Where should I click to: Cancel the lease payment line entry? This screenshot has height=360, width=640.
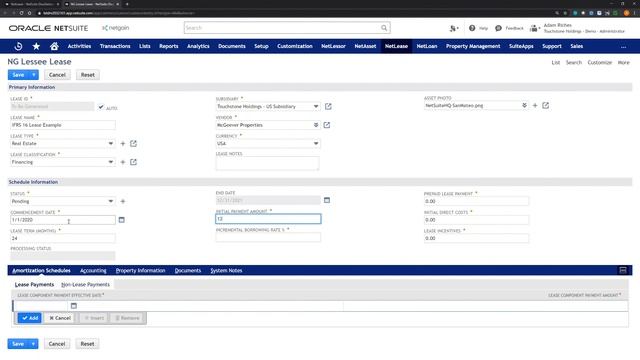click(60, 318)
